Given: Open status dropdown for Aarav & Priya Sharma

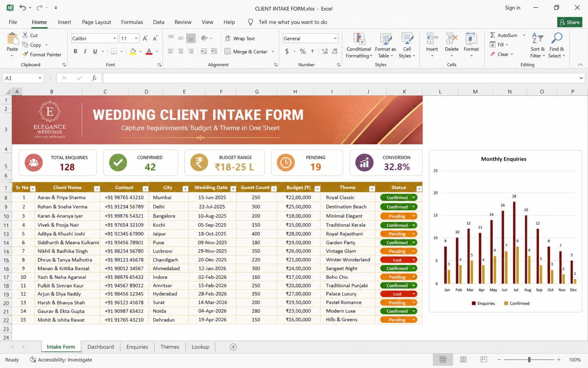Looking at the screenshot, I should pyautogui.click(x=413, y=198).
